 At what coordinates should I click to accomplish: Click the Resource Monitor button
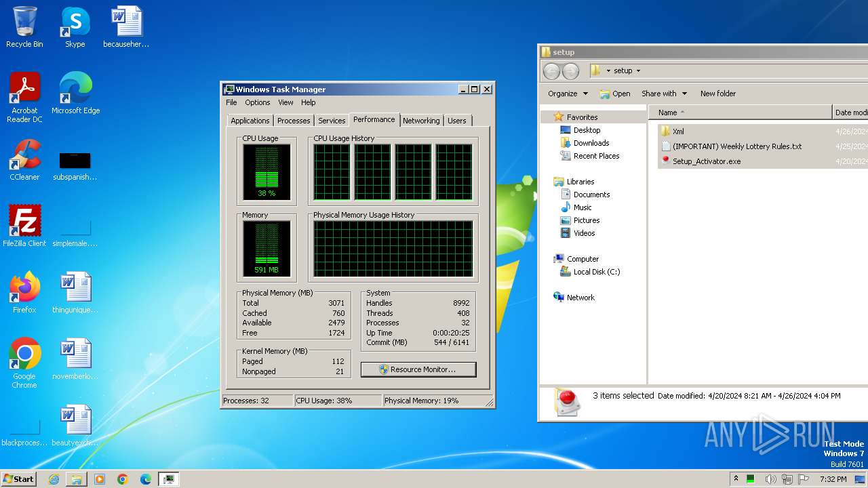tap(418, 369)
